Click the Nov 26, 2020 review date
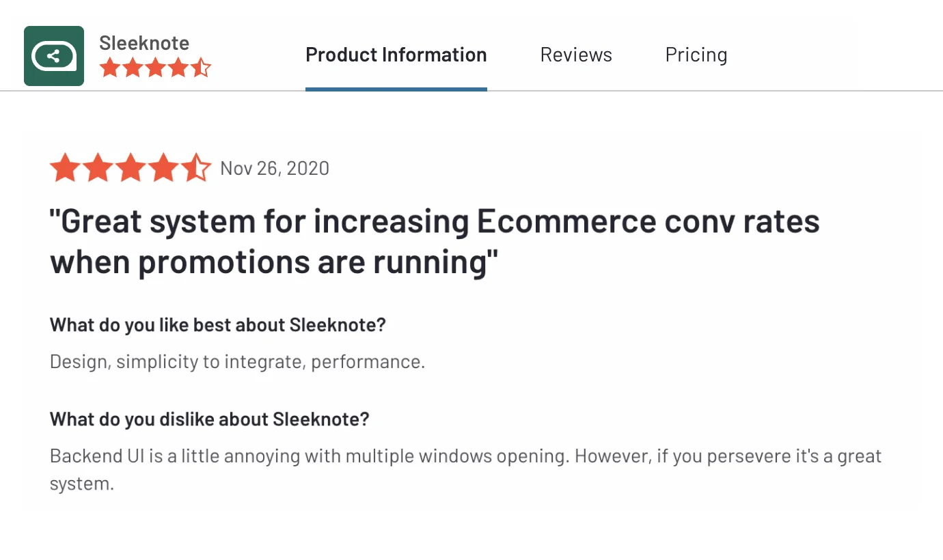 [x=275, y=168]
